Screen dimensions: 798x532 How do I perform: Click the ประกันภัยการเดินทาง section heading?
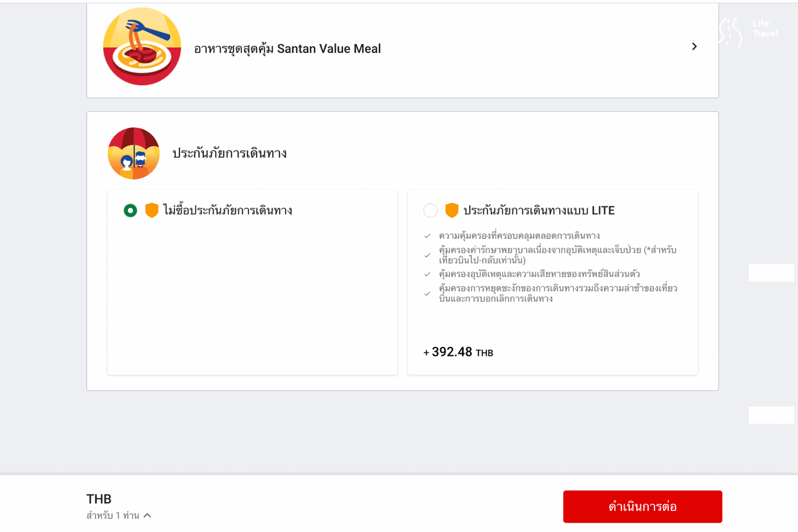pos(230,153)
